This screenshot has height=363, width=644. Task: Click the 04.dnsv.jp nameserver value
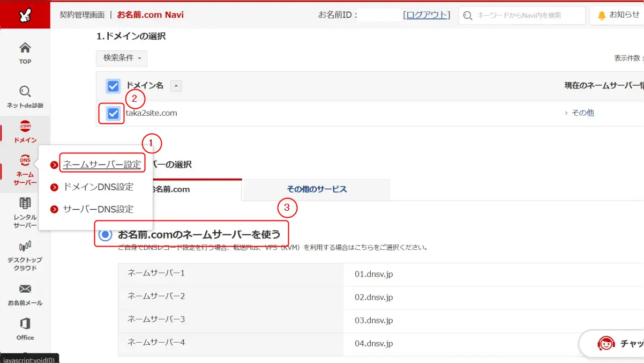[x=374, y=344]
